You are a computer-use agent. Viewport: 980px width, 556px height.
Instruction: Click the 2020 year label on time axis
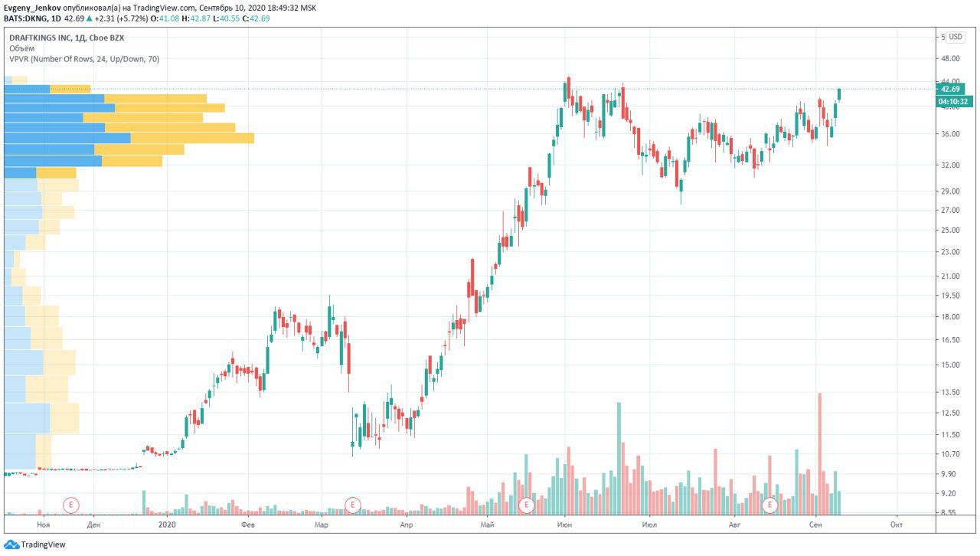coord(167,525)
